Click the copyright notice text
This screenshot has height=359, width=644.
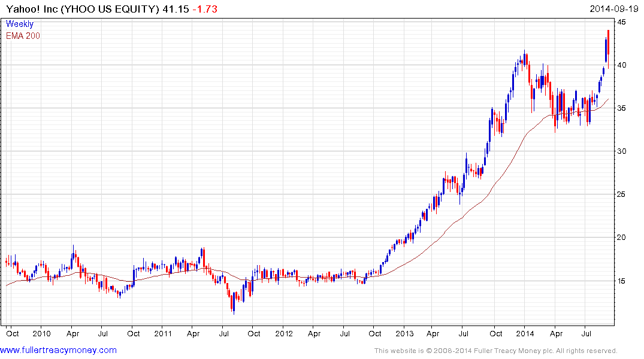[x=496, y=351]
